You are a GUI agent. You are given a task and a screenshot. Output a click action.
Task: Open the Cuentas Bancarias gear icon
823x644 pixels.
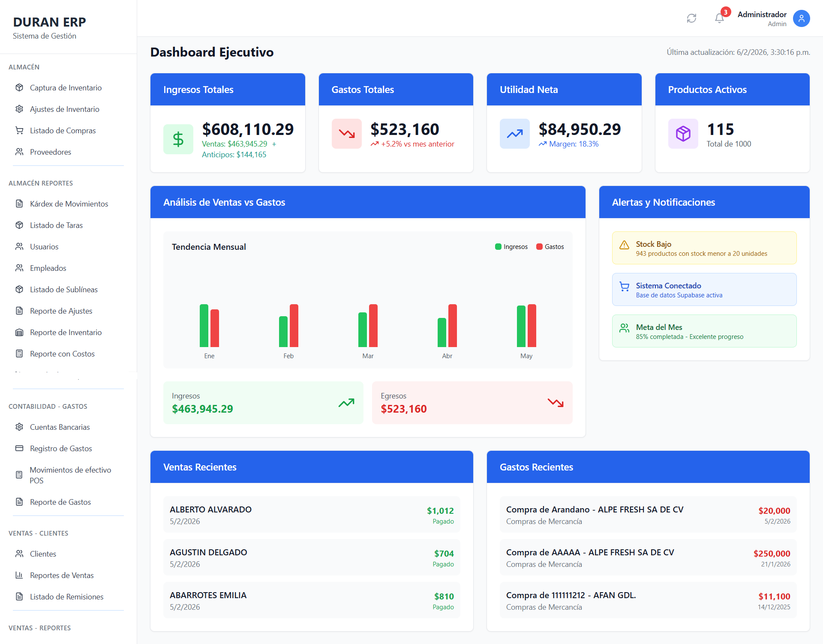pyautogui.click(x=19, y=427)
